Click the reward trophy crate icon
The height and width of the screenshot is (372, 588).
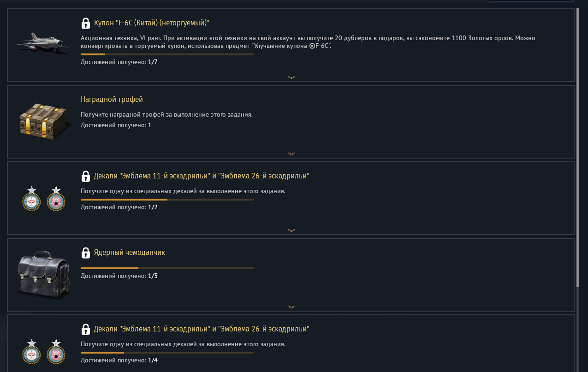coord(44,121)
